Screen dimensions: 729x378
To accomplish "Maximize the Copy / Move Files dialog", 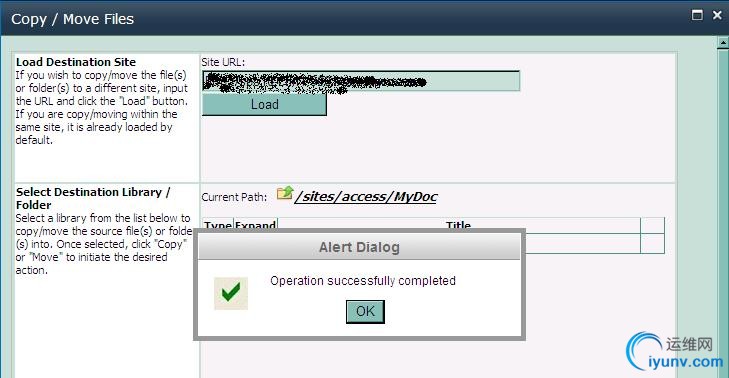I will click(697, 15).
